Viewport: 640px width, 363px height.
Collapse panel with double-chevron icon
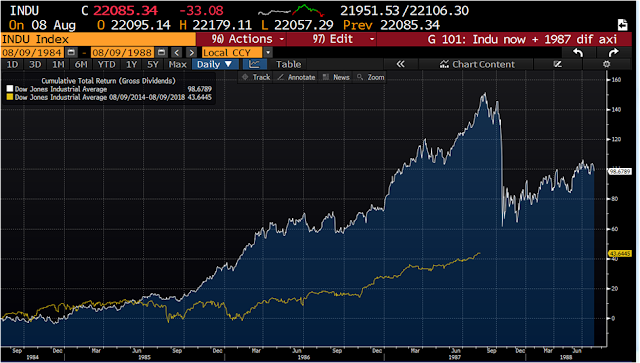(400, 64)
